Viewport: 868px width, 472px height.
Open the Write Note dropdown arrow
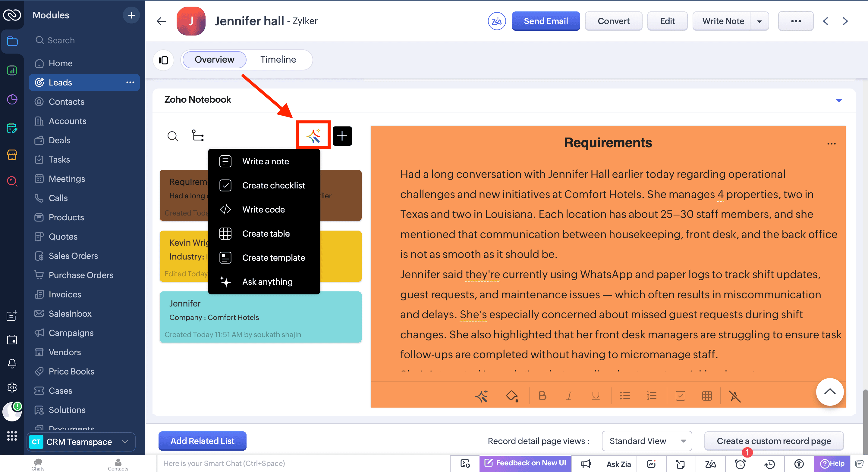tap(759, 21)
